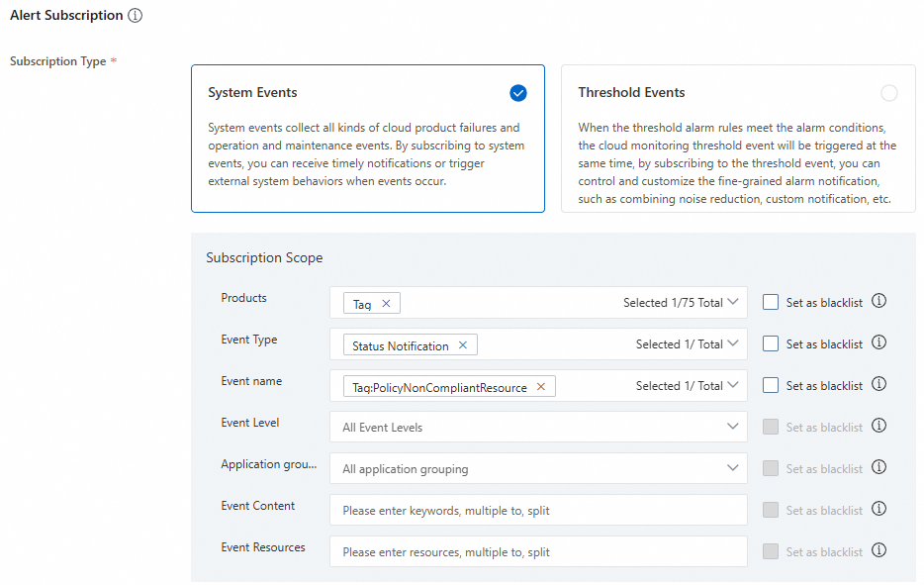
Task: Enable blacklist checkbox for Event Type
Action: [771, 344]
